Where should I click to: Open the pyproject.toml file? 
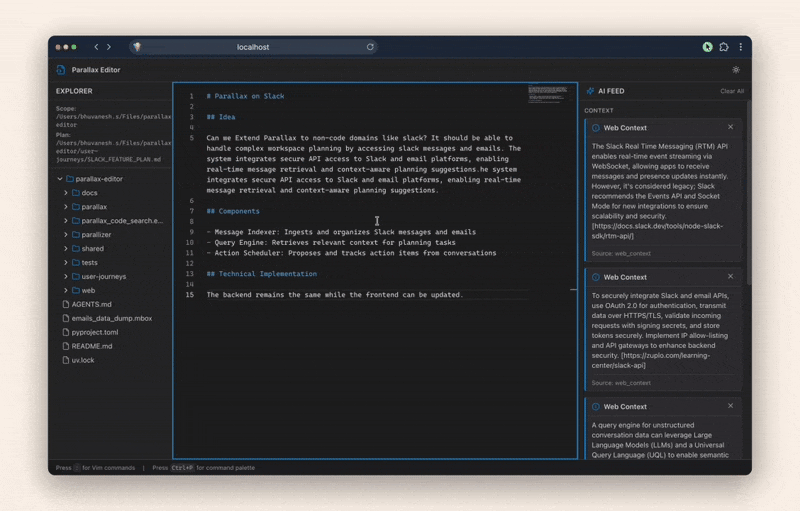94,332
